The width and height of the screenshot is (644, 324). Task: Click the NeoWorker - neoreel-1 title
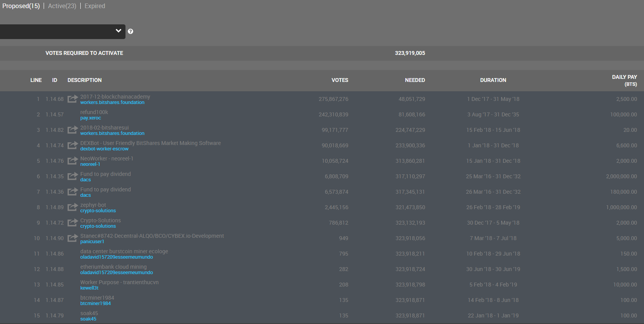(x=107, y=159)
